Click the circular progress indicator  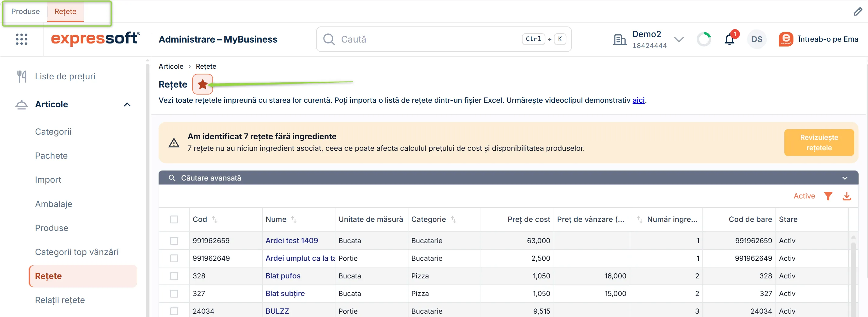pos(704,40)
